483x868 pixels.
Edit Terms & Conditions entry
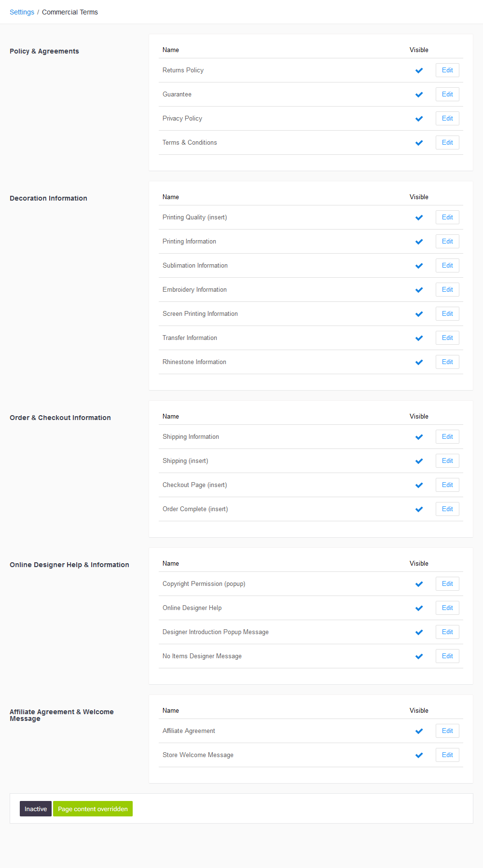[447, 143]
